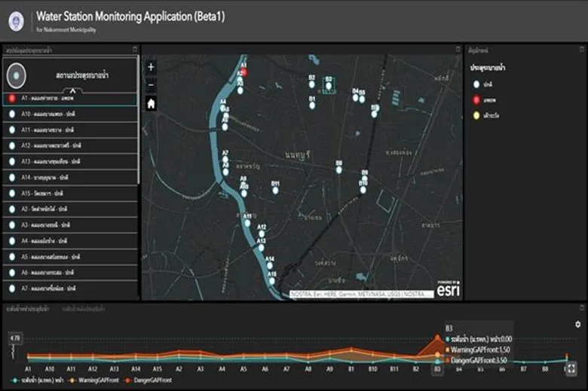588x391 pixels.
Task: Select station A12 in the list
Action: click(70, 145)
